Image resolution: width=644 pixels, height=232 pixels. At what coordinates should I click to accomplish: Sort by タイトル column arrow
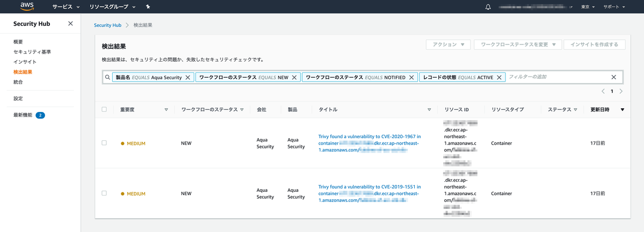[x=429, y=110]
